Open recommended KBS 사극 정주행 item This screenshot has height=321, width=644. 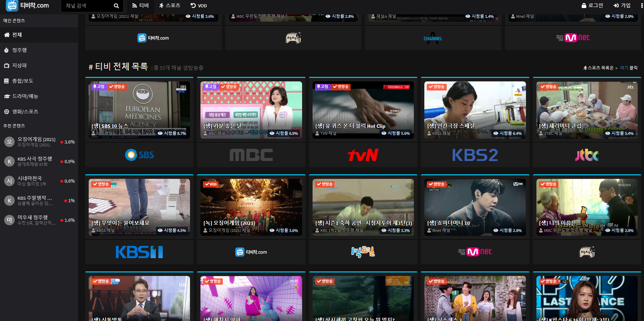[x=39, y=161]
